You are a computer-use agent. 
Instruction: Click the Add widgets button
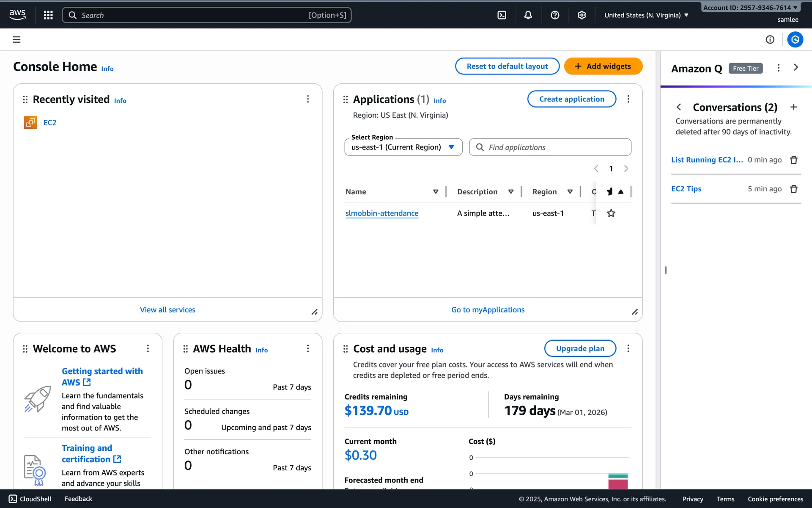click(x=603, y=66)
